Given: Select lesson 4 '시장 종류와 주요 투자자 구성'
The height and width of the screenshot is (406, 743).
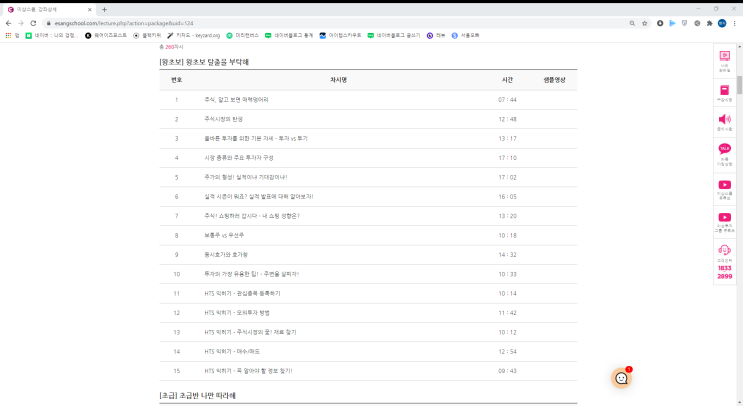Looking at the screenshot, I should [x=239, y=158].
